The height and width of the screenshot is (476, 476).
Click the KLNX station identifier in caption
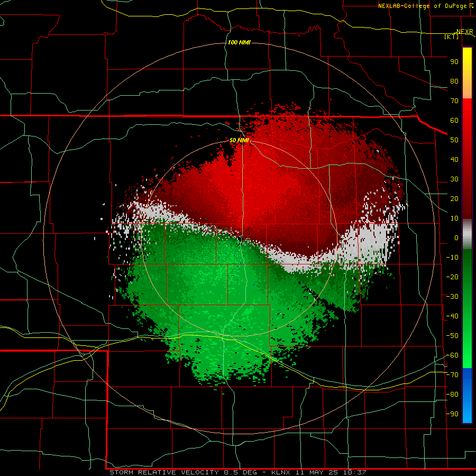point(281,472)
